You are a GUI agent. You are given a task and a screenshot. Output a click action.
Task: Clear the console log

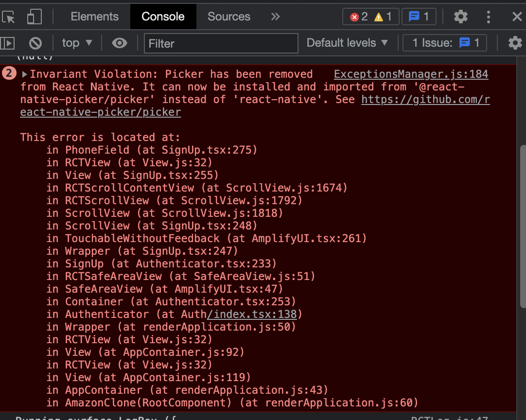point(35,43)
